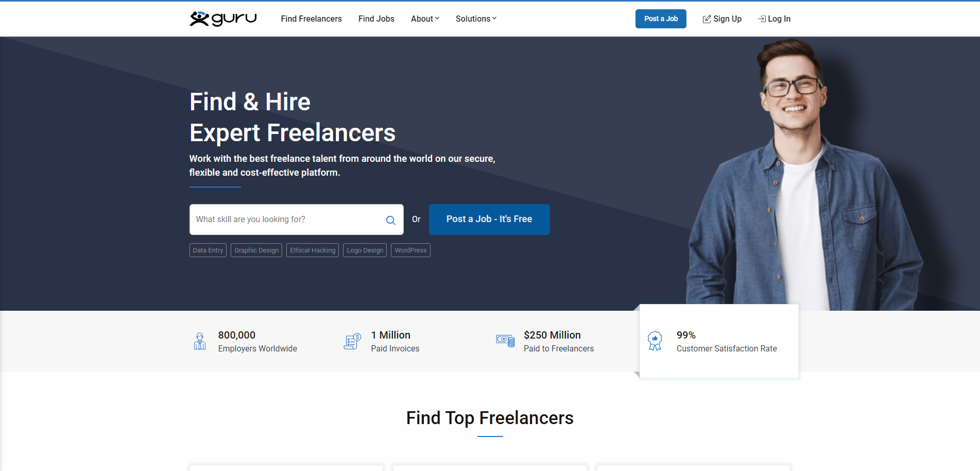Viewport: 980px width, 471px height.
Task: Click the Paid to Freelancers money icon
Action: [505, 341]
